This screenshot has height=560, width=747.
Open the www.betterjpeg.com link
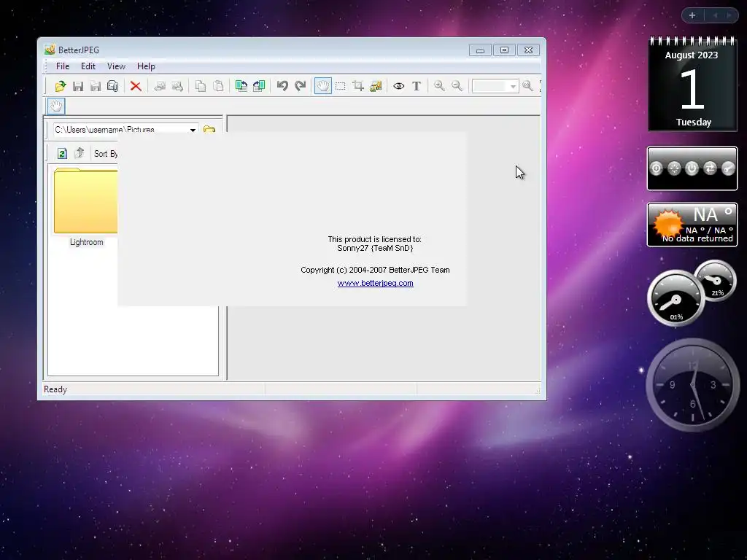coord(375,283)
